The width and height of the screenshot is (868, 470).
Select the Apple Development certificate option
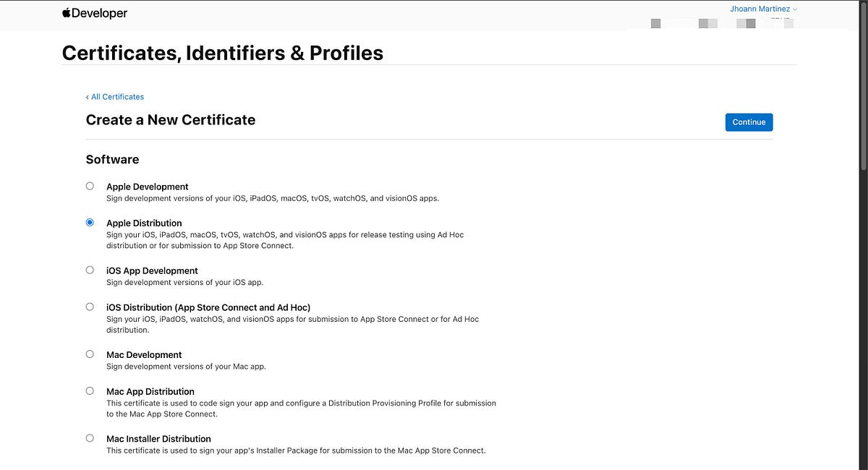coord(90,185)
